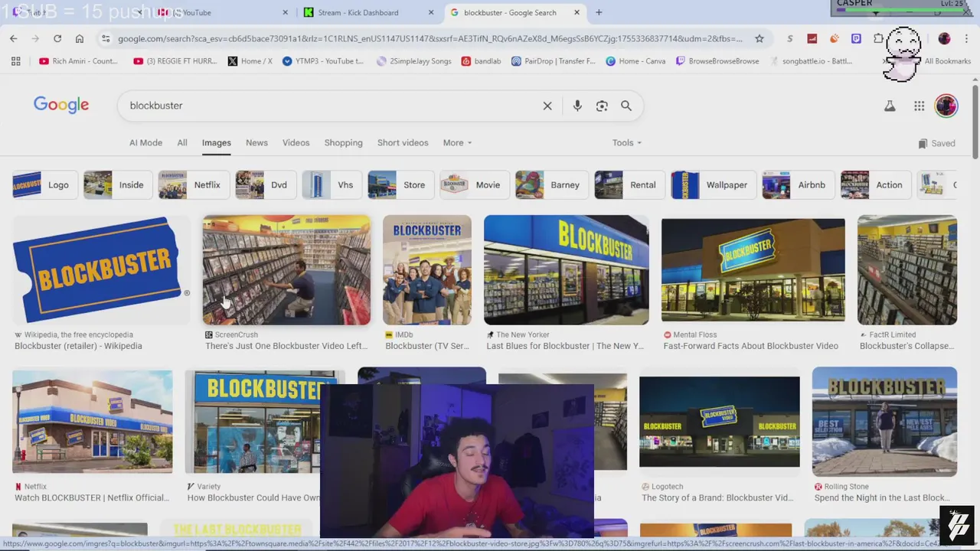The height and width of the screenshot is (551, 980).
Task: Open FactR Limited shelves image
Action: [907, 270]
